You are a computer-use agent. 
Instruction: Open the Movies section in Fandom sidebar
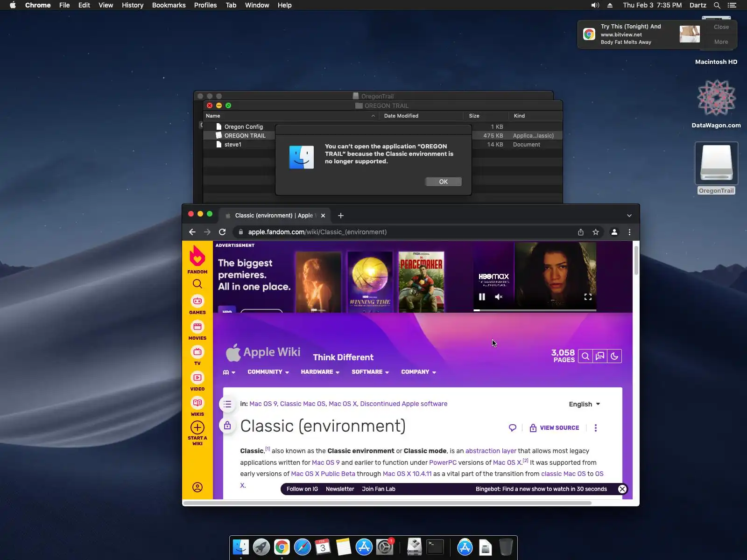(197, 330)
